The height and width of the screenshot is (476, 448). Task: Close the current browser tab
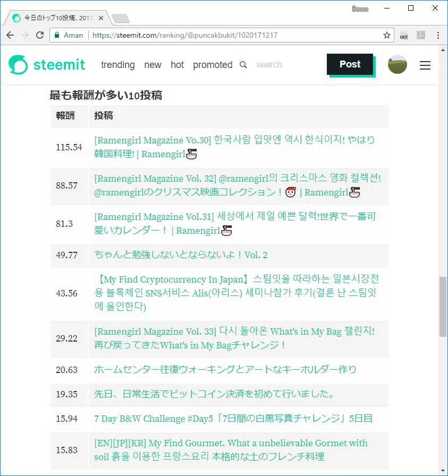pos(101,18)
